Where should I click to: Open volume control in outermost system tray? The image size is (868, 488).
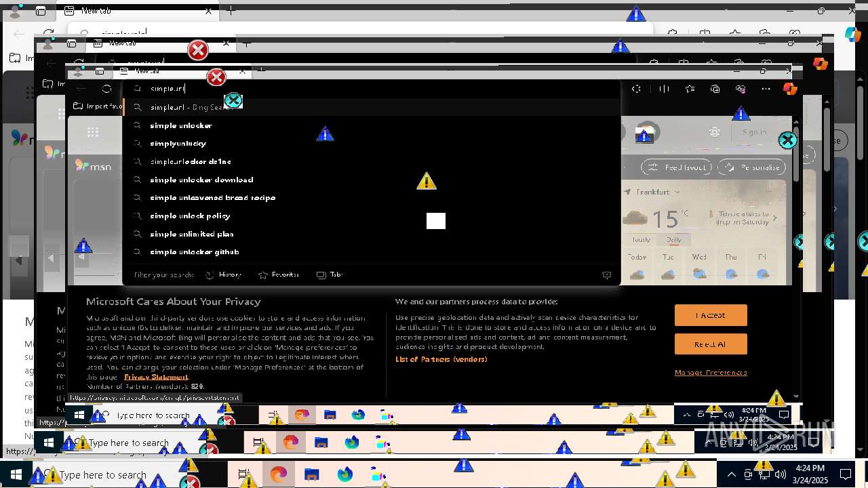[x=780, y=474]
